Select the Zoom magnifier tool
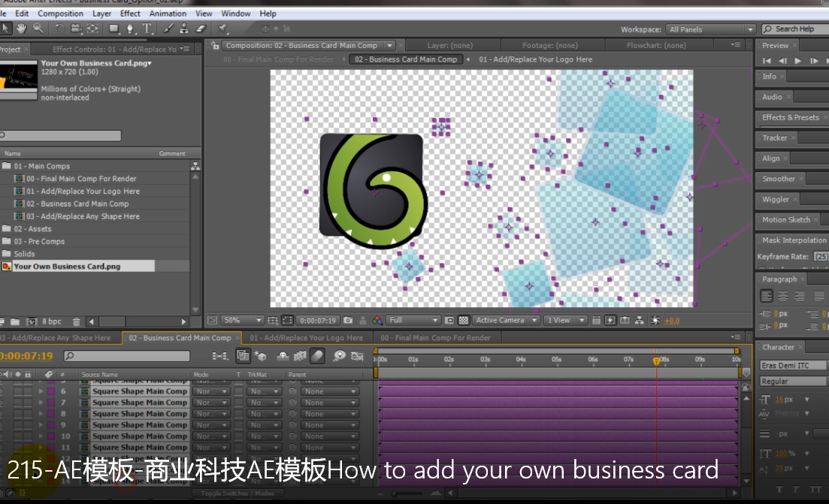Screen dimensions: 829x504 (x=38, y=28)
